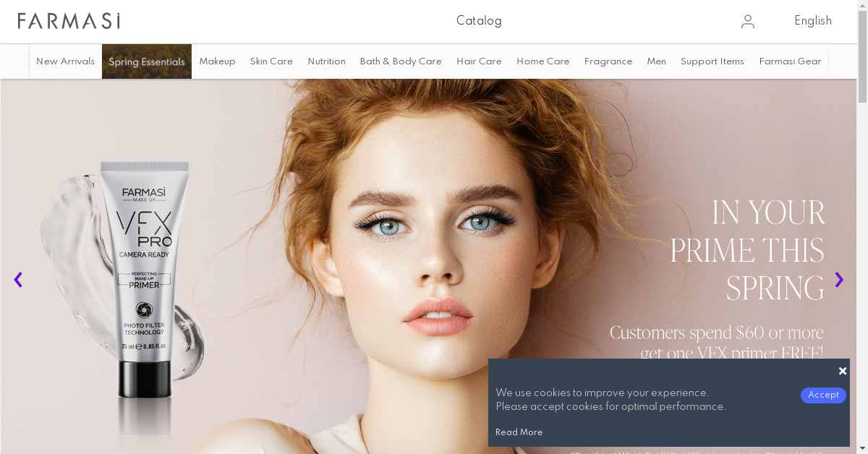Open the Catalog link

(479, 21)
